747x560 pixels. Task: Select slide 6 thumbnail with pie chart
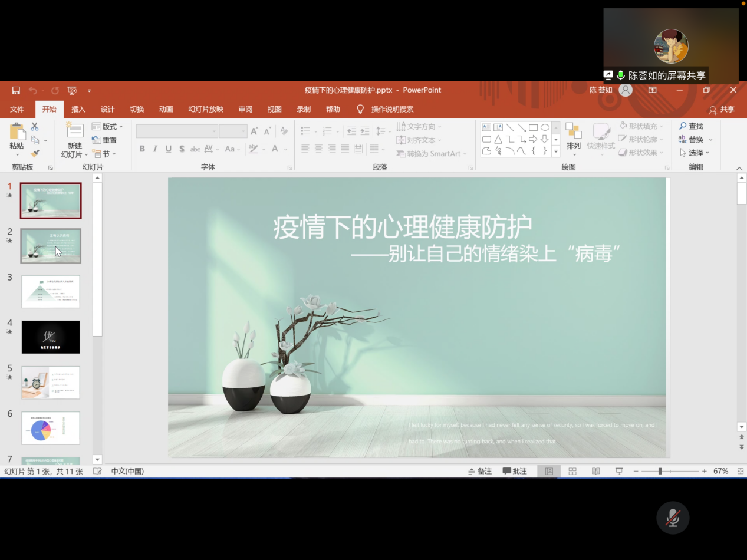pos(51,428)
